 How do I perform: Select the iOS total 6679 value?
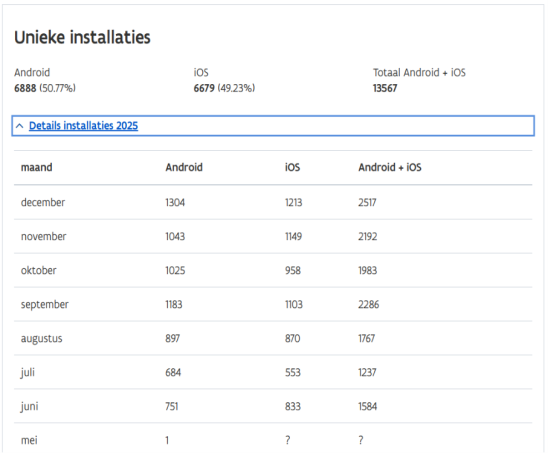pos(204,88)
